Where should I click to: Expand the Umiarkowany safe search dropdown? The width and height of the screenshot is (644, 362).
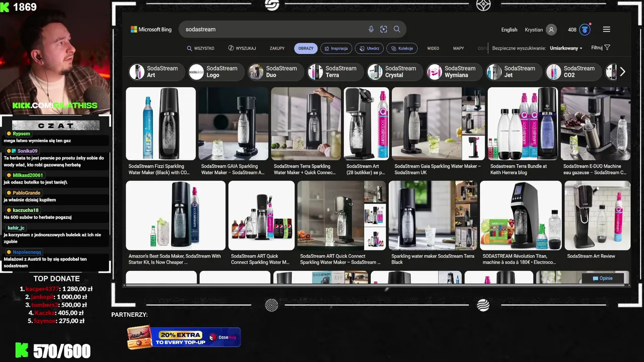pyautogui.click(x=566, y=48)
